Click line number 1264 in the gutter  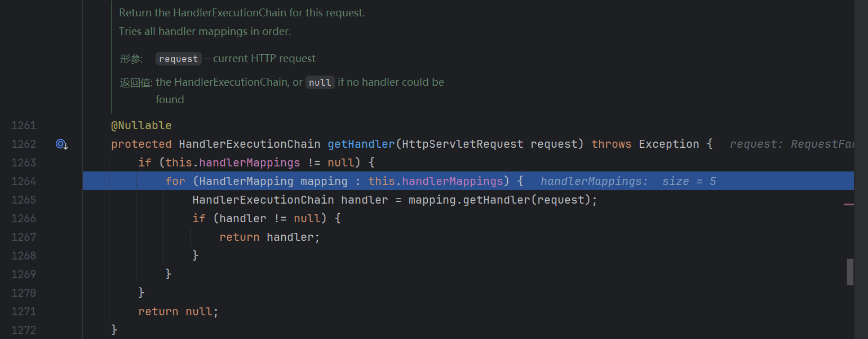[24, 181]
